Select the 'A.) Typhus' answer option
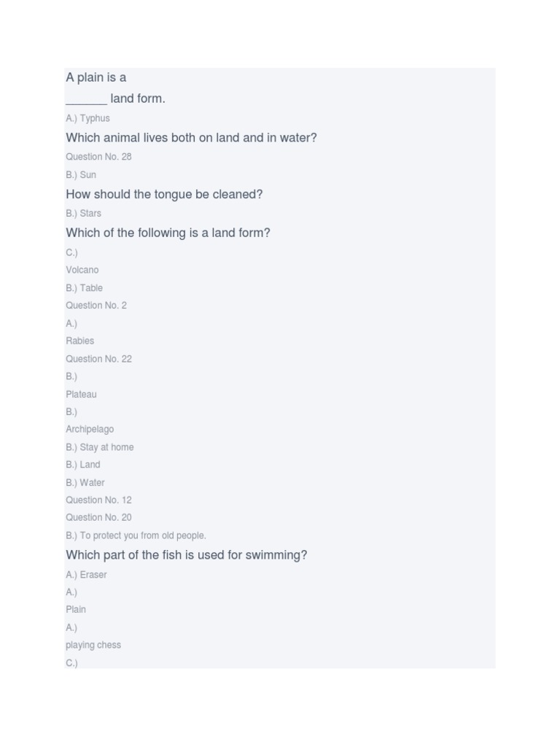The image size is (560, 747). [87, 118]
